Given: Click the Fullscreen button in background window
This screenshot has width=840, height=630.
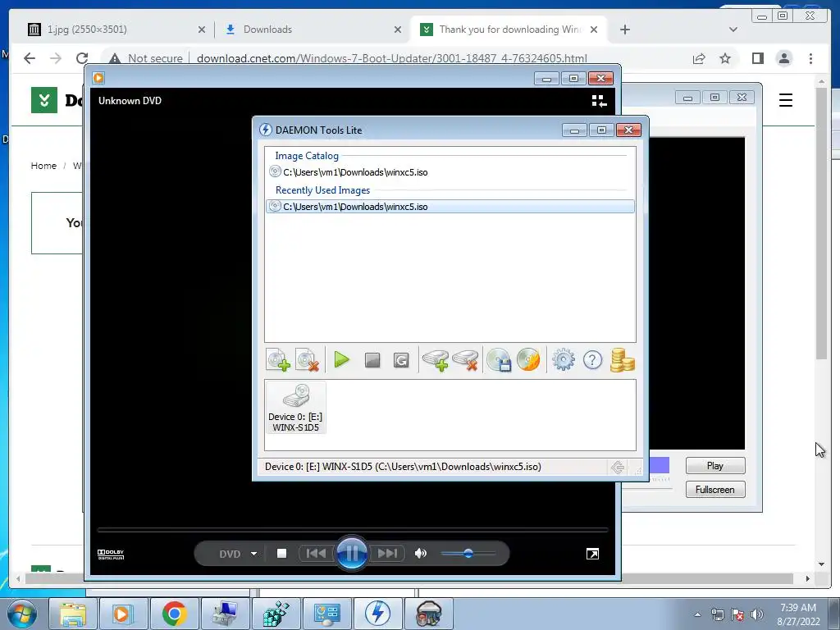Looking at the screenshot, I should 715,490.
